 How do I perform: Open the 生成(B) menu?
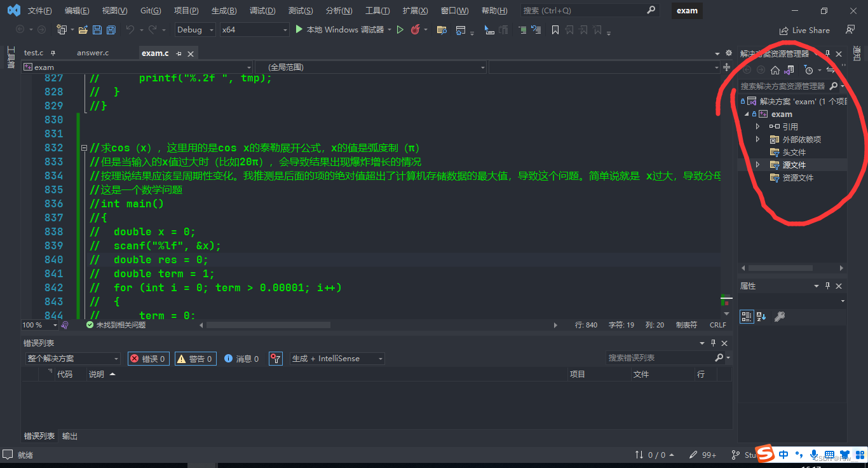[x=224, y=11]
